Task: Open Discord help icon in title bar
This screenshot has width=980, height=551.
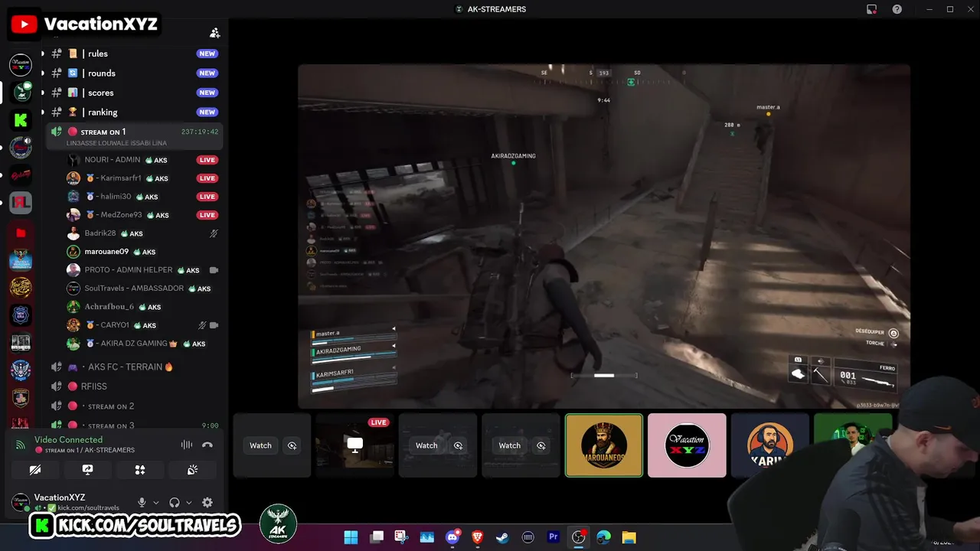Action: click(897, 9)
